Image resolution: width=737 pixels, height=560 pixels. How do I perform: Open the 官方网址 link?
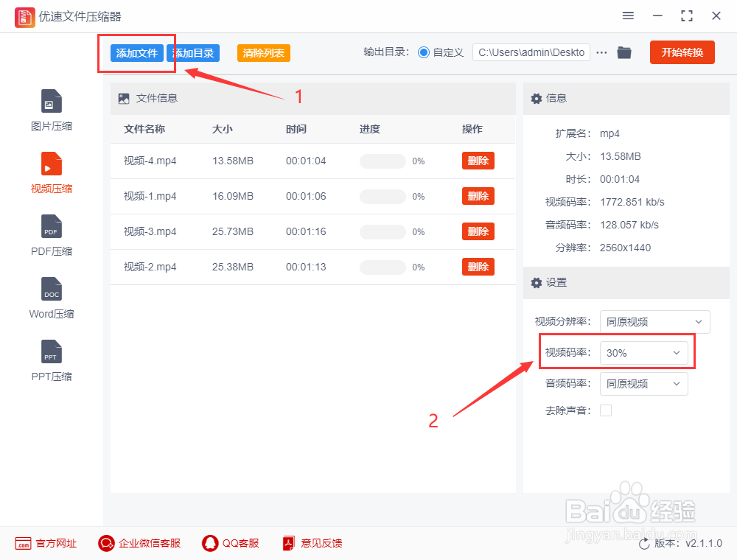tap(56, 544)
